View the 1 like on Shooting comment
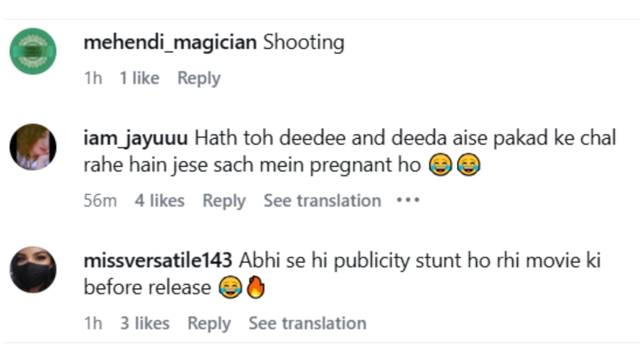 [139, 78]
